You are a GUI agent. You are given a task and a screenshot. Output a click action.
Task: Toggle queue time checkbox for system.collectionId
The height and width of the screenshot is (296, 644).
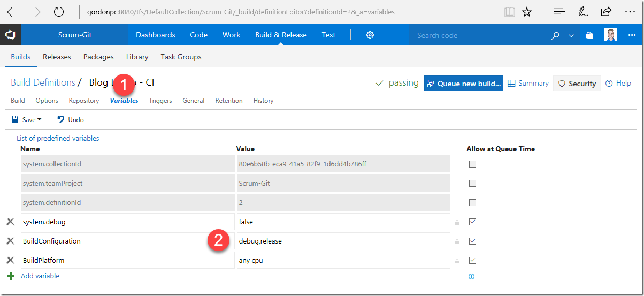472,164
